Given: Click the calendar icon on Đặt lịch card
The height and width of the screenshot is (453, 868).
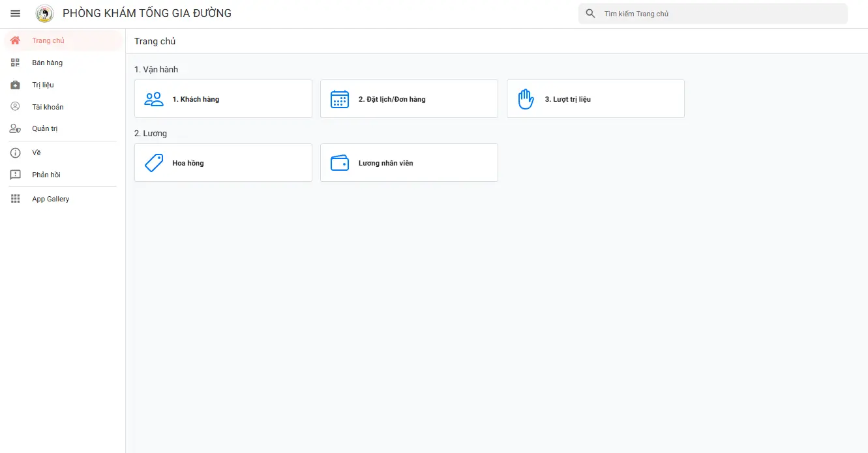Looking at the screenshot, I should point(340,99).
